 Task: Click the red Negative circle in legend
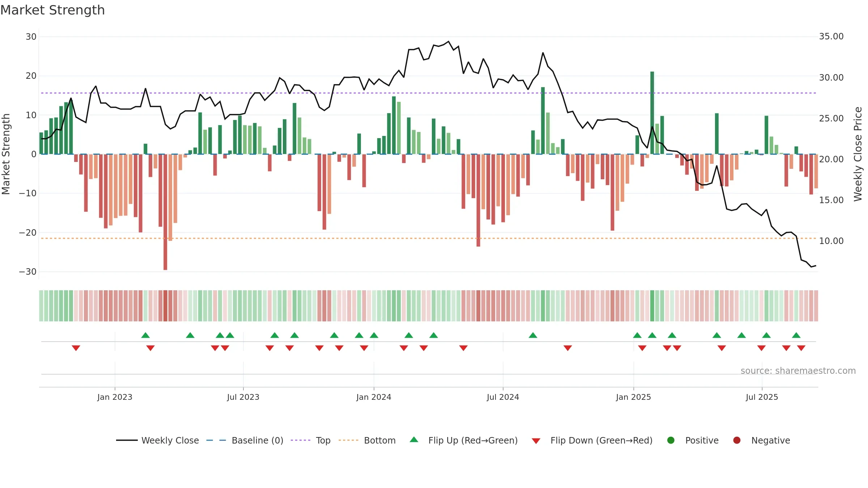737,440
